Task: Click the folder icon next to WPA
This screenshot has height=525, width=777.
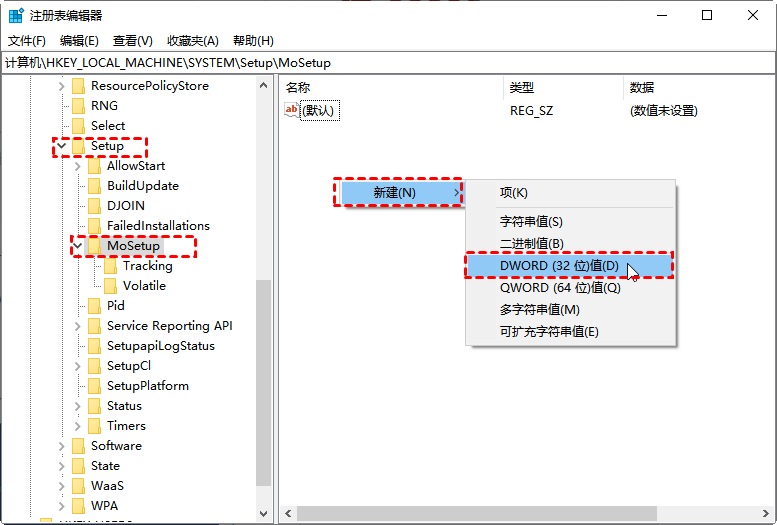Action: (78, 506)
